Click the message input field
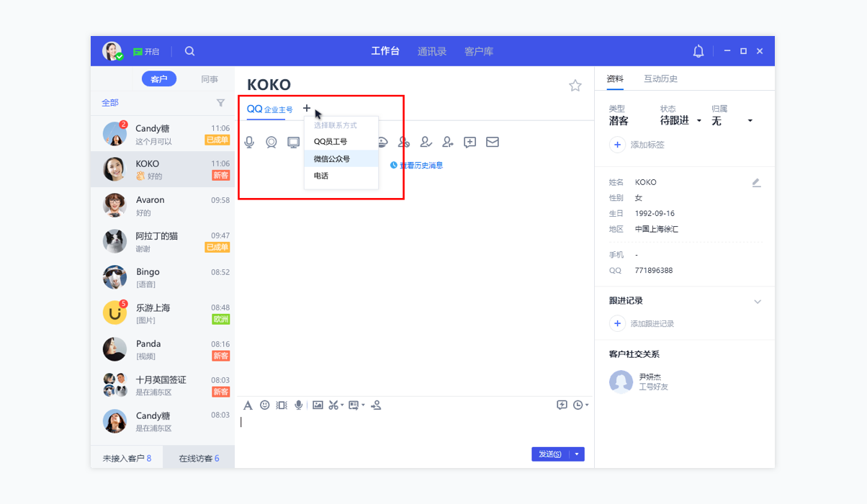Screen dimensions: 867x504 [x=414, y=430]
